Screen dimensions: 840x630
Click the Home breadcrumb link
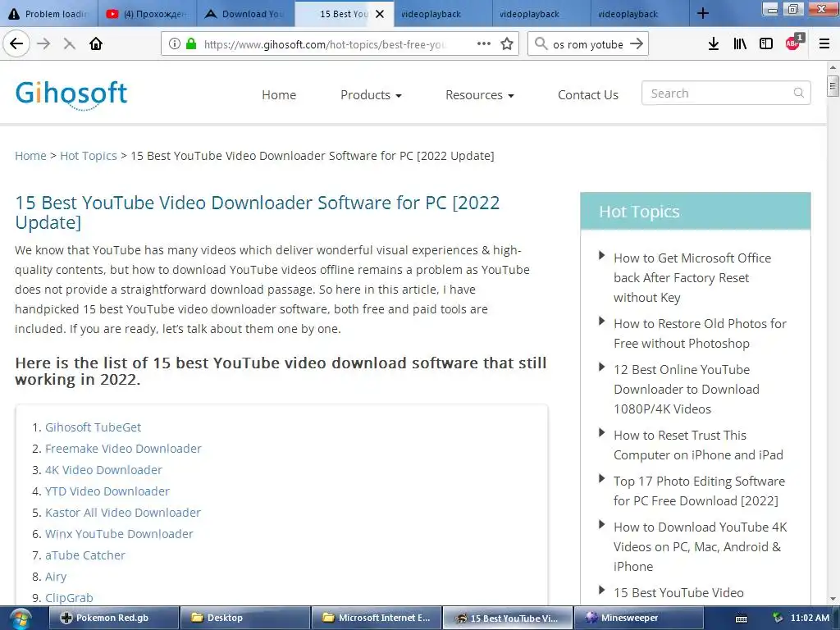(30, 156)
